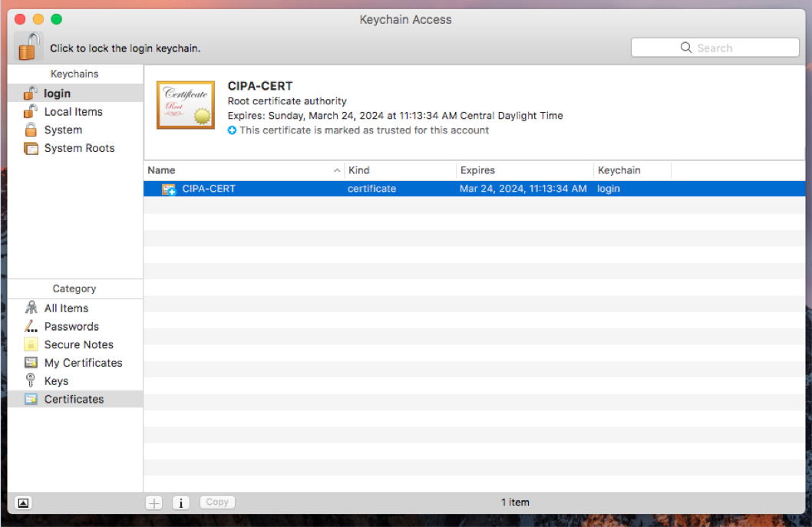This screenshot has height=527, width=812.
Task: Select the Certificates category
Action: (x=74, y=400)
